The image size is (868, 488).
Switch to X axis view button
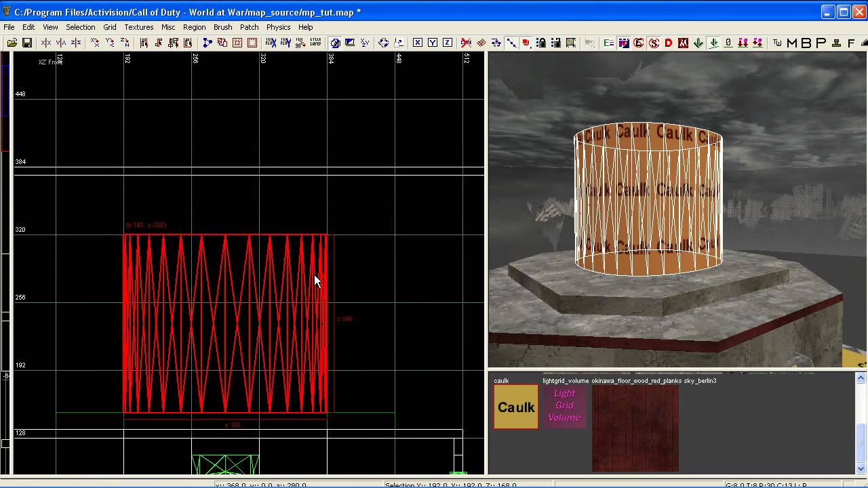tap(418, 43)
